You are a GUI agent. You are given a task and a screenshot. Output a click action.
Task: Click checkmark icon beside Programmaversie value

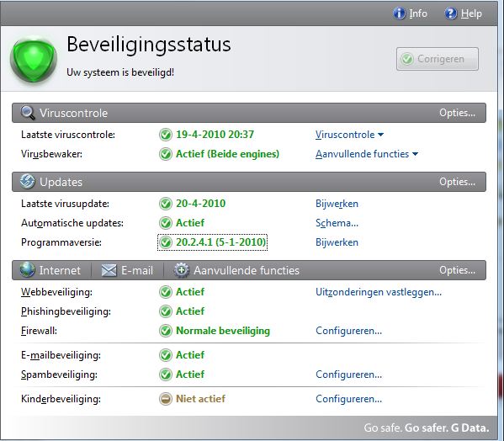coord(166,242)
